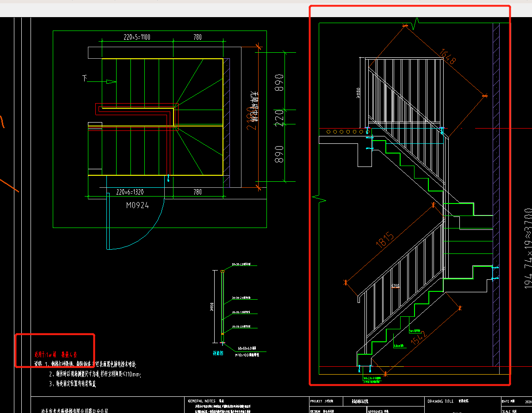Click the 'SCALE' title block label
This screenshot has width=532, height=413.
click(506, 411)
